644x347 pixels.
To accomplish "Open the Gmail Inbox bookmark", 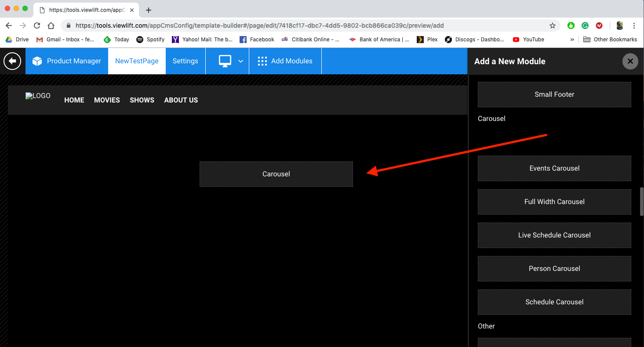I will click(x=65, y=40).
